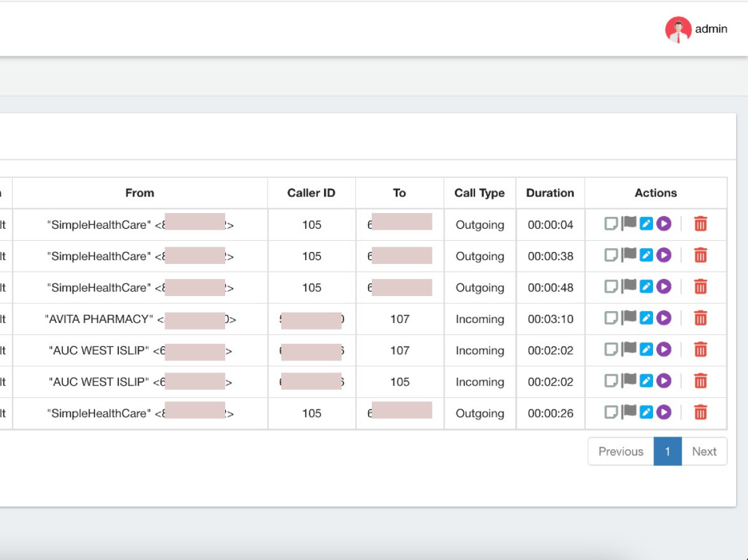Sort by the To column header
The image size is (748, 560).
pyautogui.click(x=399, y=193)
